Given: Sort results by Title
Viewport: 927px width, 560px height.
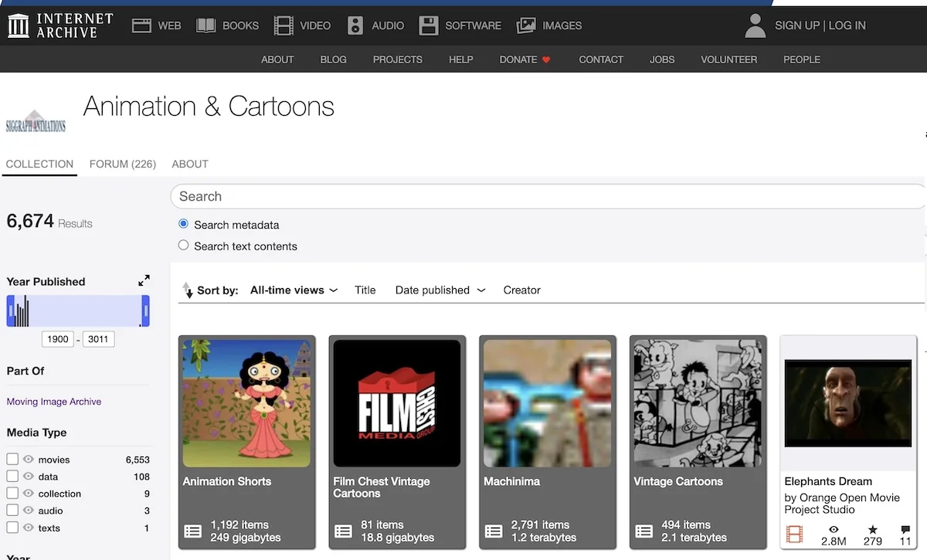Looking at the screenshot, I should [x=365, y=290].
